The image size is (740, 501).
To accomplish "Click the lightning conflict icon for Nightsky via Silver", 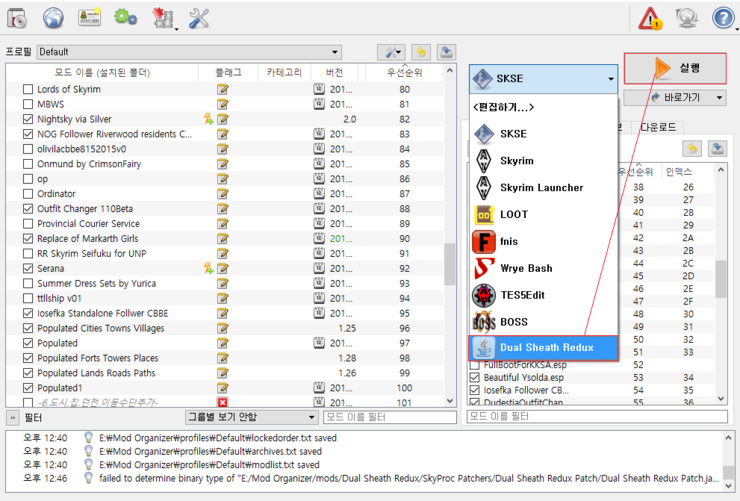I will [208, 119].
